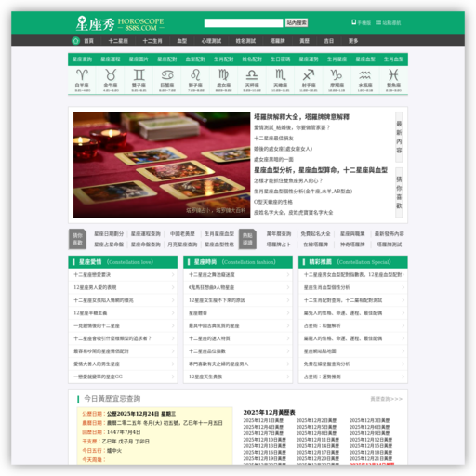Open 心理測試 in the main nav

click(211, 41)
